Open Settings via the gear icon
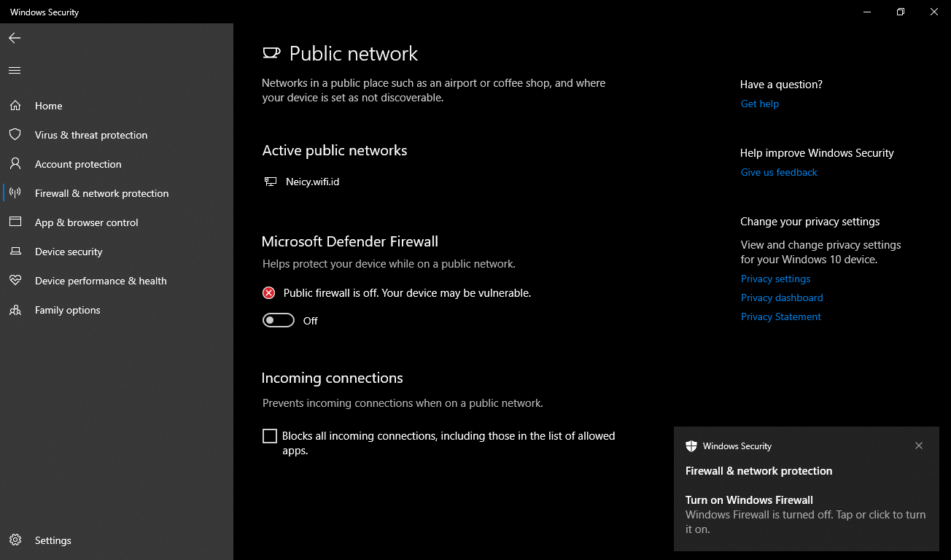The image size is (951, 560). click(x=15, y=540)
